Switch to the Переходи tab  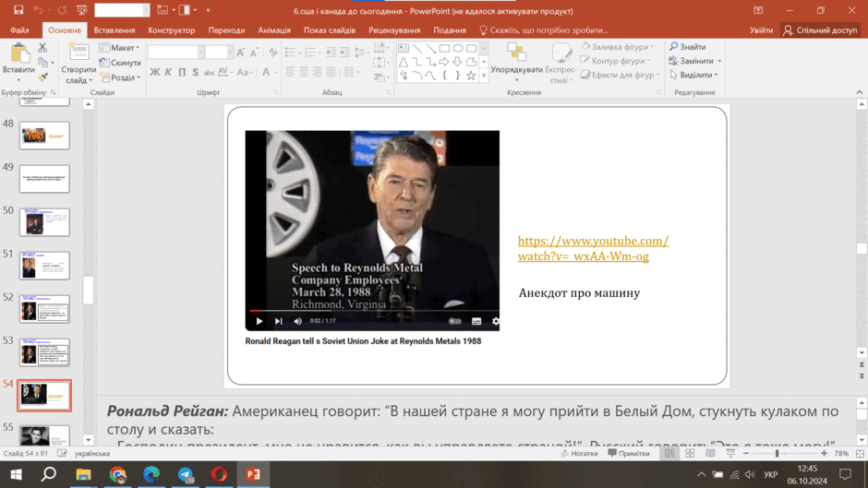pyautogui.click(x=226, y=30)
